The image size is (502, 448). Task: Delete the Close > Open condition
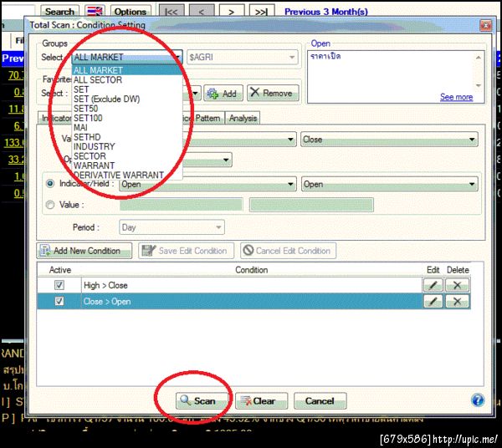pyautogui.click(x=457, y=301)
